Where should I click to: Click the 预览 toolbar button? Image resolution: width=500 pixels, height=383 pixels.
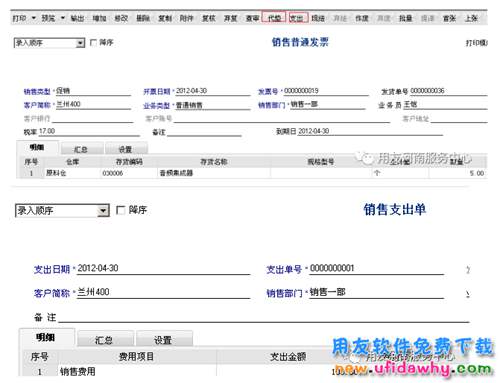click(x=48, y=18)
